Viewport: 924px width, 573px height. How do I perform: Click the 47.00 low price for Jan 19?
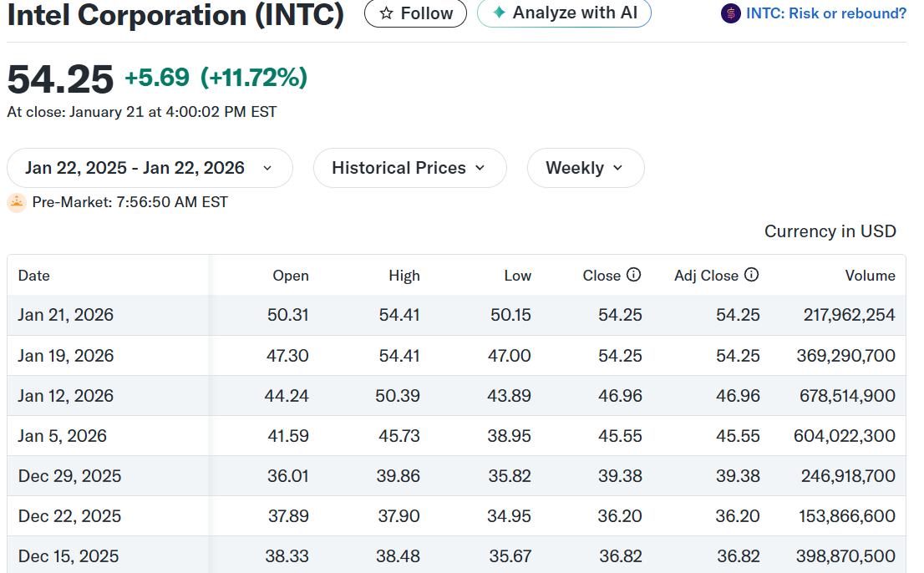509,356
